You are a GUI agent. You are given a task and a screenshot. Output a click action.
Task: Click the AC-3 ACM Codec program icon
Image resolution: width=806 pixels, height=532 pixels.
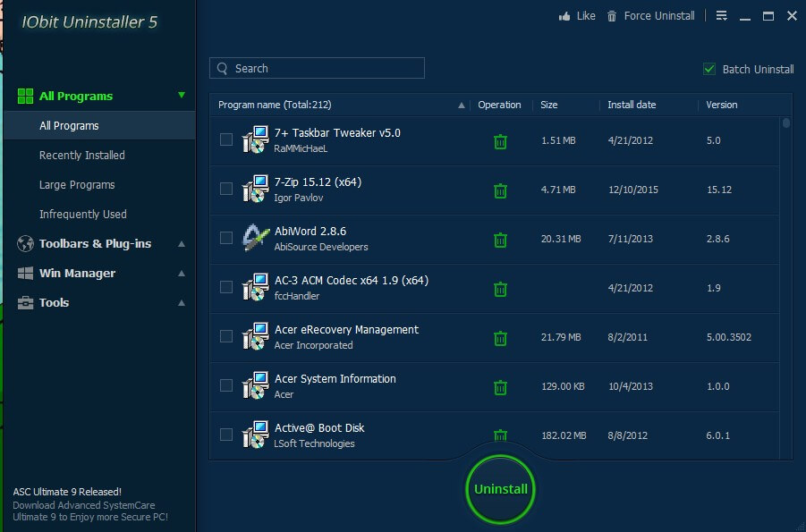click(x=256, y=287)
